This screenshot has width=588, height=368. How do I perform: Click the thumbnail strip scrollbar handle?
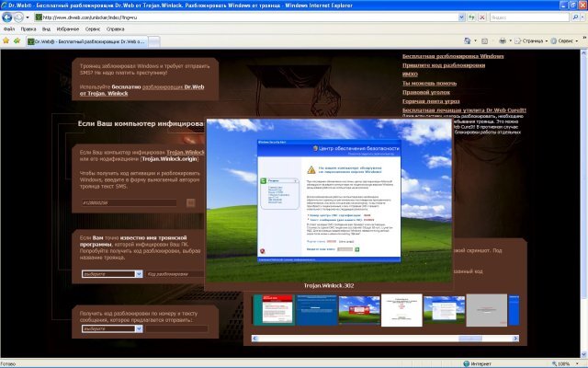point(470,339)
